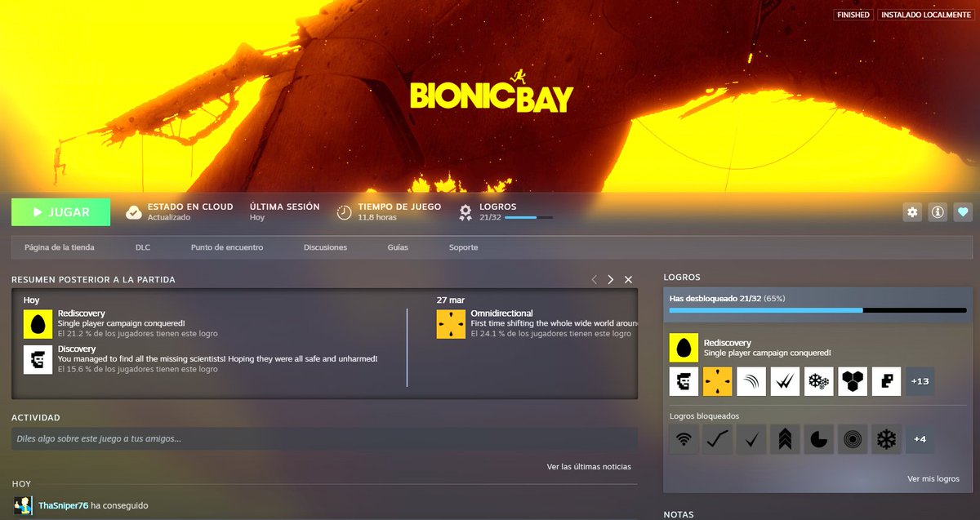The width and height of the screenshot is (980, 520).
Task: Open the Soporte tab
Action: [x=464, y=247]
